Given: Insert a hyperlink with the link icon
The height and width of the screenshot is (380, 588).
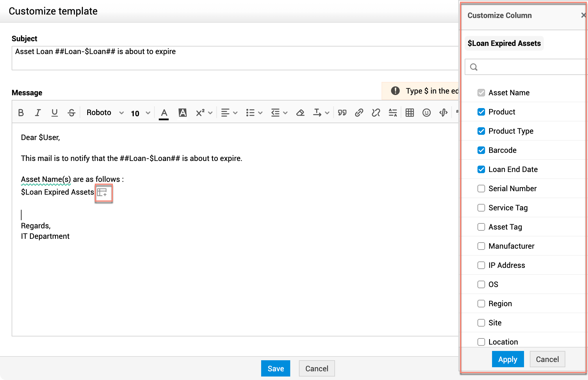Looking at the screenshot, I should click(x=359, y=113).
